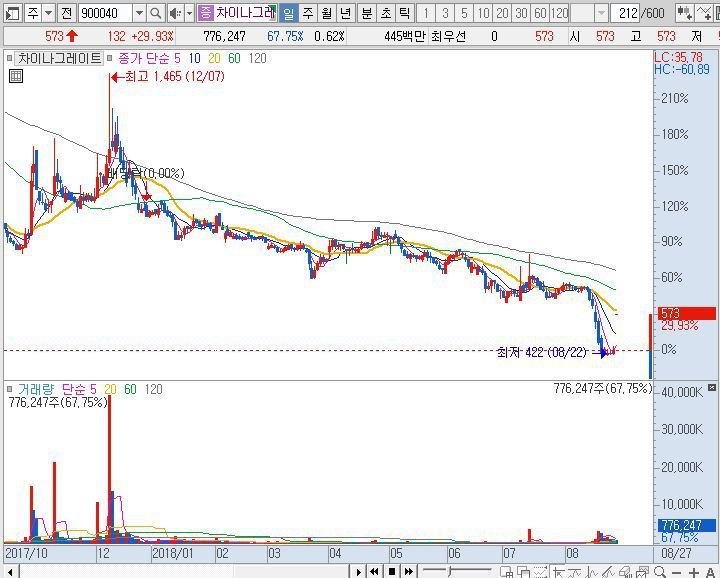720x578 pixels.
Task: Select the 일 daily period button
Action: (x=288, y=13)
